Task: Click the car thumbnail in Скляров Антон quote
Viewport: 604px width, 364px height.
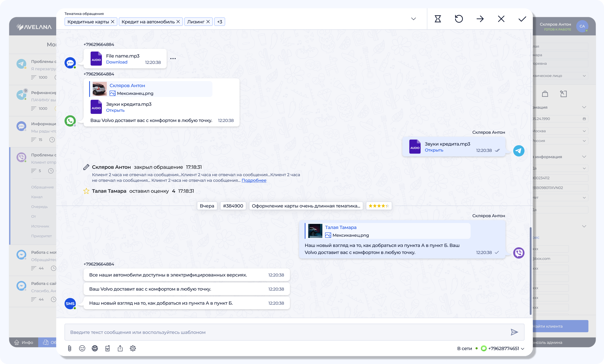Action: 100,89
